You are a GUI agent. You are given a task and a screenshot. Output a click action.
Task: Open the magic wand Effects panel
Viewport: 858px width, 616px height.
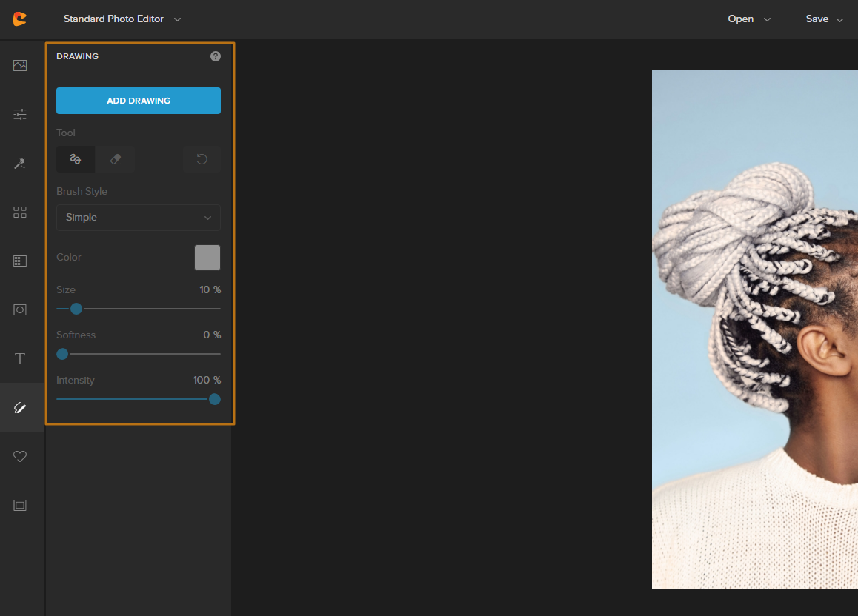point(20,164)
